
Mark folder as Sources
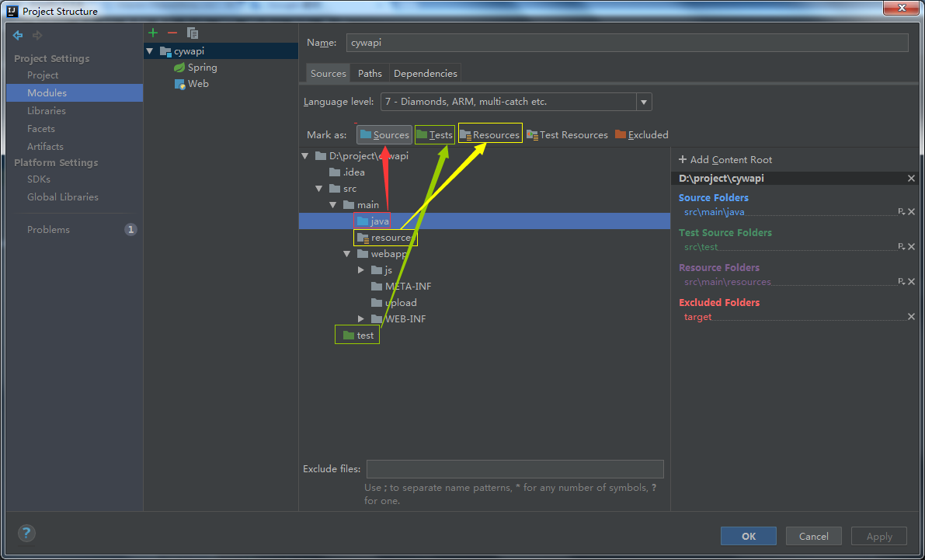point(384,135)
